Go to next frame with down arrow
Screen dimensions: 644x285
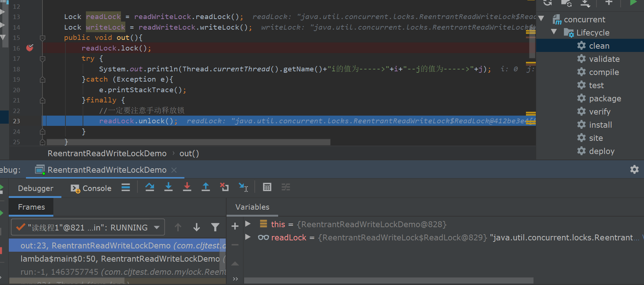pos(197,228)
